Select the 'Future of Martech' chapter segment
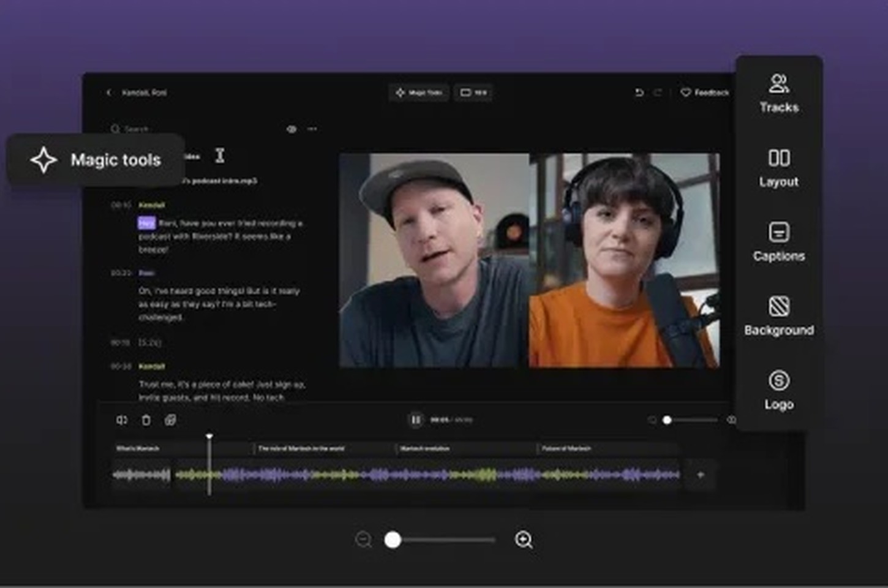 pyautogui.click(x=606, y=448)
